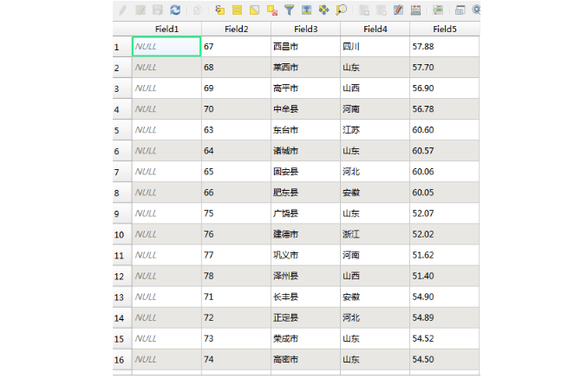
Task: Click the value 54.50
Action: 423,359
